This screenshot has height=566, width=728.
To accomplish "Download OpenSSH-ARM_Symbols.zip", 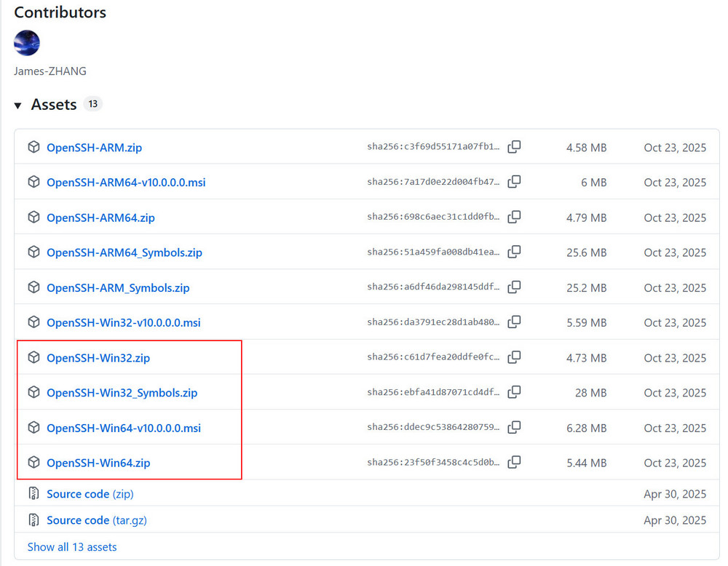I will click(118, 287).
